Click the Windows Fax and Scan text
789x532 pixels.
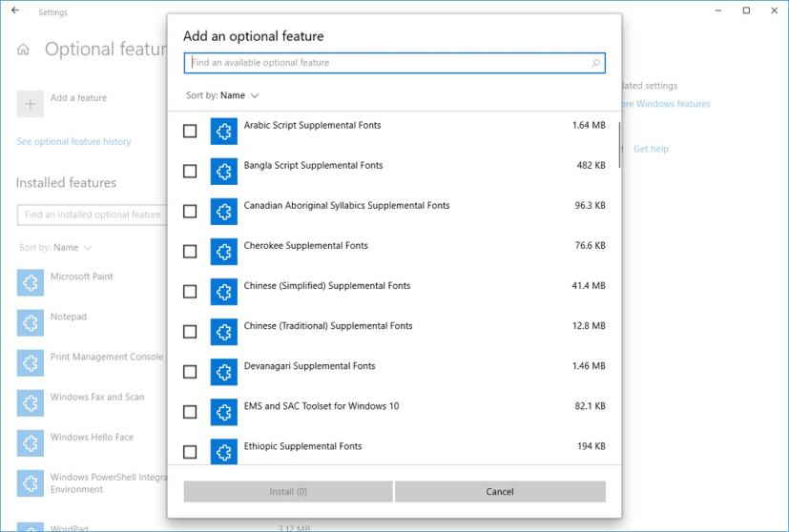[x=97, y=398]
